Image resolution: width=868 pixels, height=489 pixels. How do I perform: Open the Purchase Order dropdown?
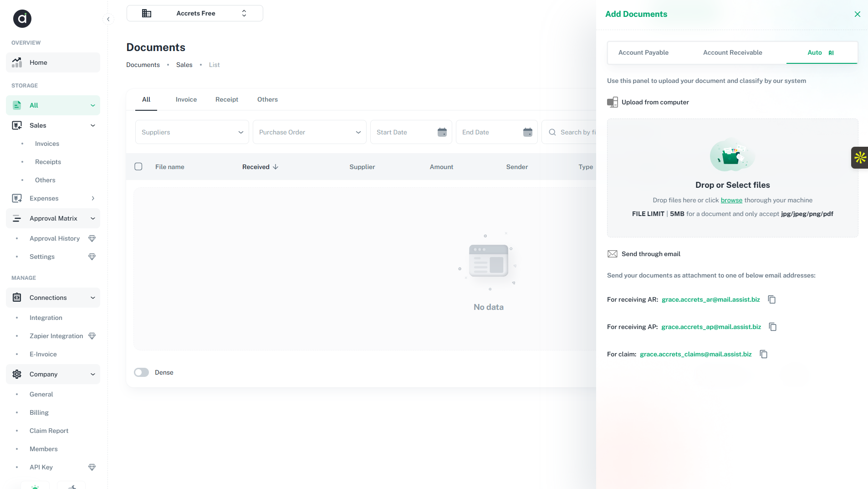tap(310, 132)
